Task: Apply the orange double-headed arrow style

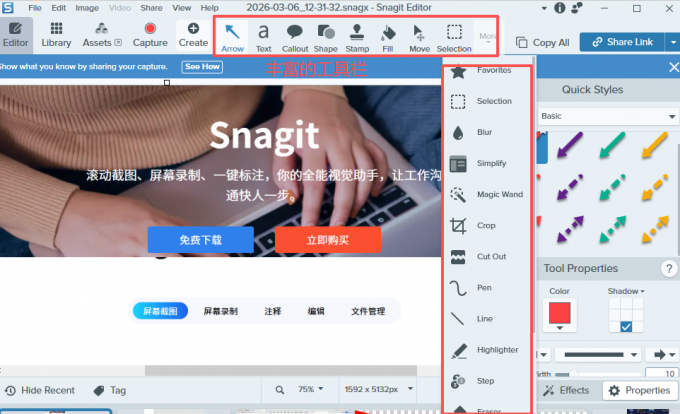Action: point(655,229)
